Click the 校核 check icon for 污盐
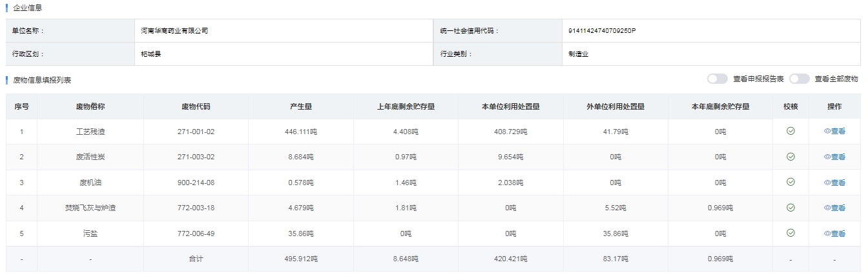This screenshot has height=278, width=868. (790, 233)
